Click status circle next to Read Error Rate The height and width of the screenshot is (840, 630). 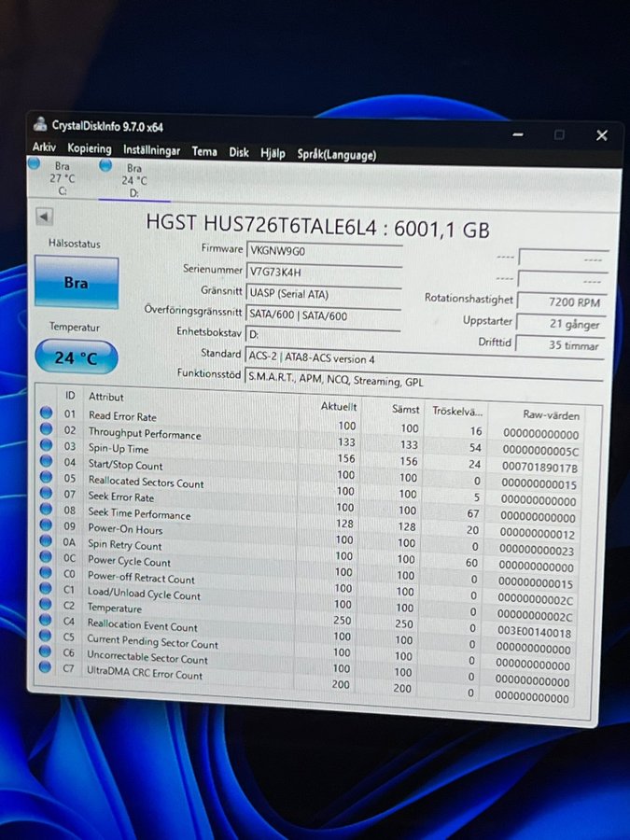46,413
